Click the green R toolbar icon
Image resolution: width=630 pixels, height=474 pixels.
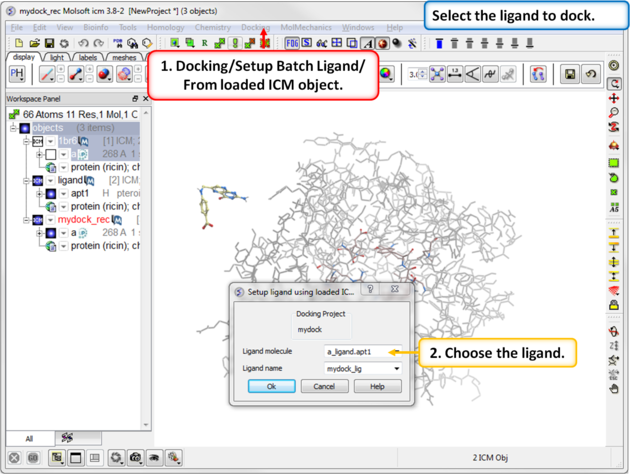pos(205,43)
